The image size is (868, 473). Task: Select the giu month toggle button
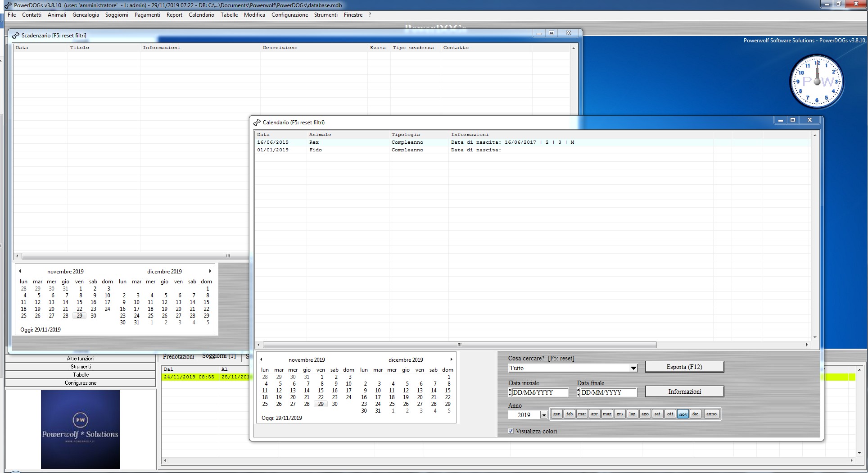pos(620,414)
